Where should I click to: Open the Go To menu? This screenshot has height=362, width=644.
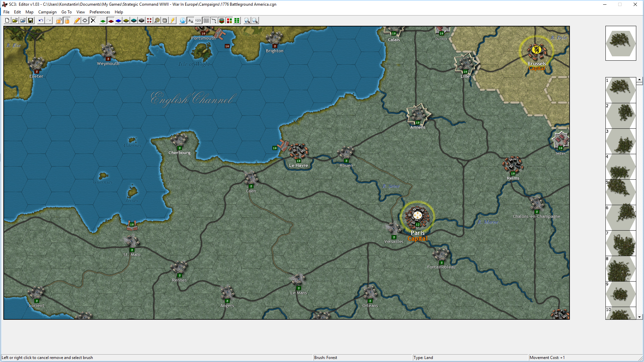(x=66, y=12)
